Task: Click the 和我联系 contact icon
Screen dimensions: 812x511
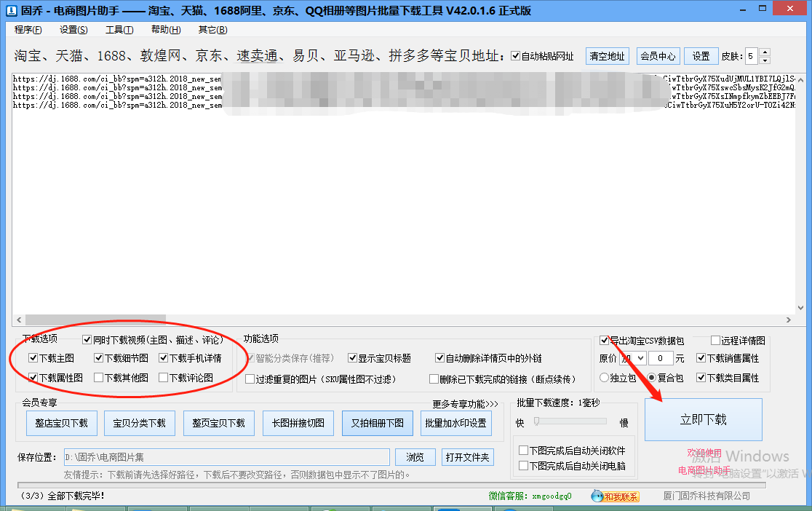Action: coord(615,496)
